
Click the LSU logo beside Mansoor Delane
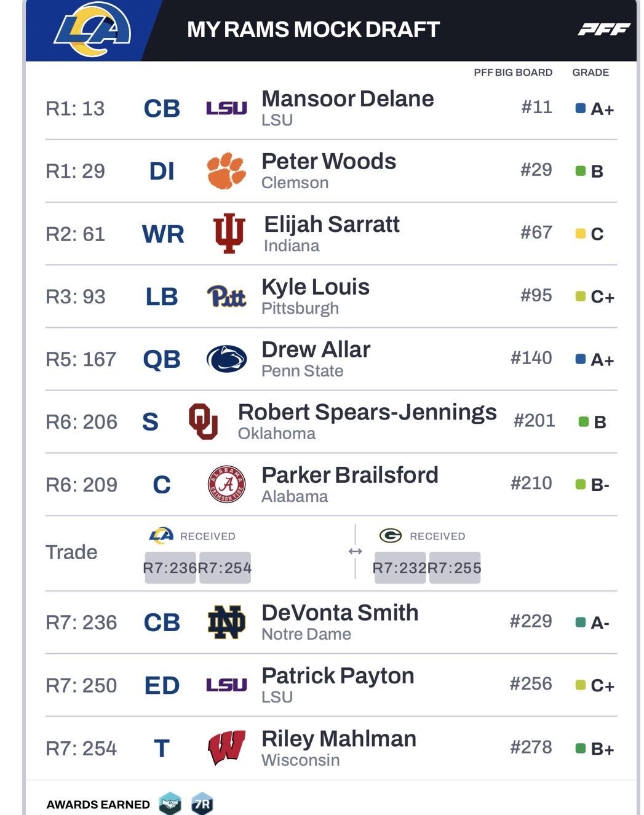pos(226,109)
